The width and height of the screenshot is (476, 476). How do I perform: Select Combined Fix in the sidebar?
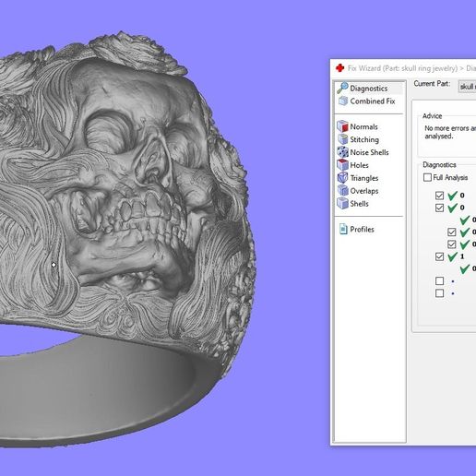(369, 101)
